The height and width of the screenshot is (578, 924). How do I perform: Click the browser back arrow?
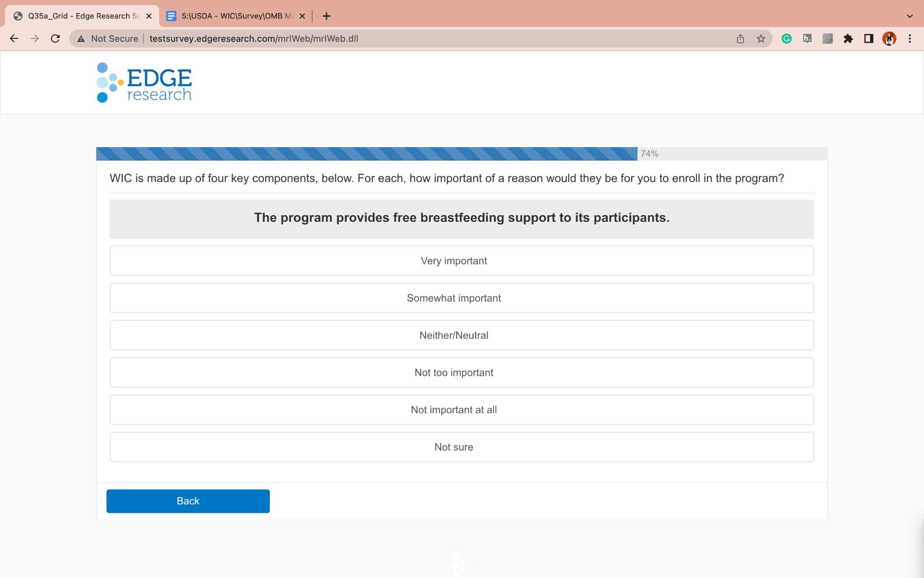point(14,39)
